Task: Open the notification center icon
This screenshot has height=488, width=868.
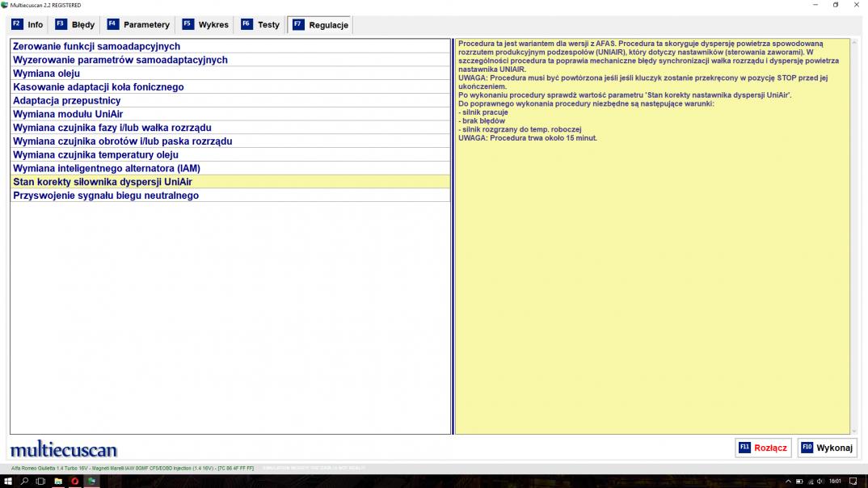Action: pos(853,482)
